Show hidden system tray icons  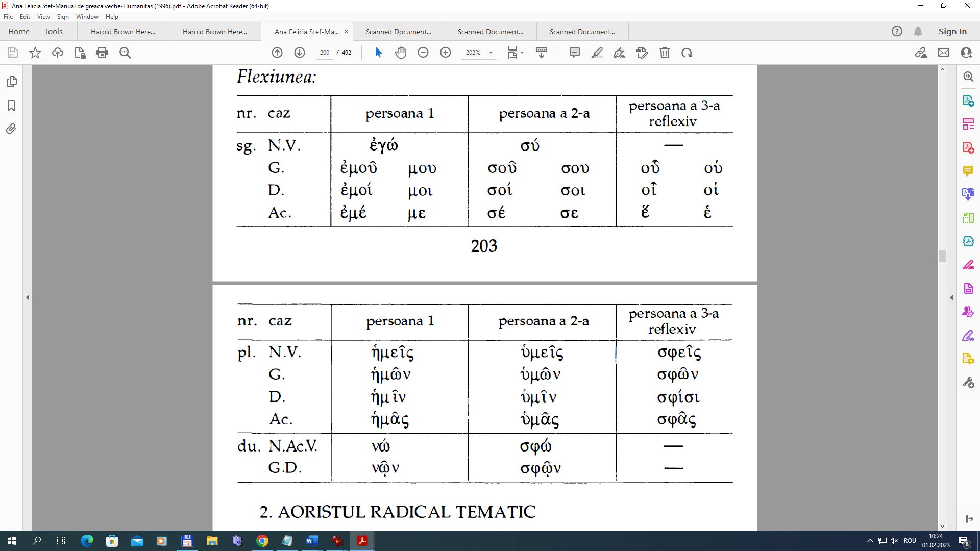(x=870, y=541)
